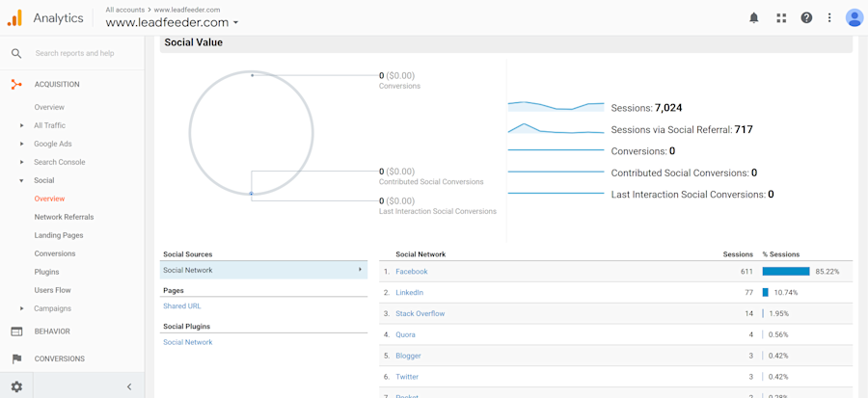Click the Sessions 7,024 sparkline
Viewport: 868px width, 398px height.
[x=556, y=106]
